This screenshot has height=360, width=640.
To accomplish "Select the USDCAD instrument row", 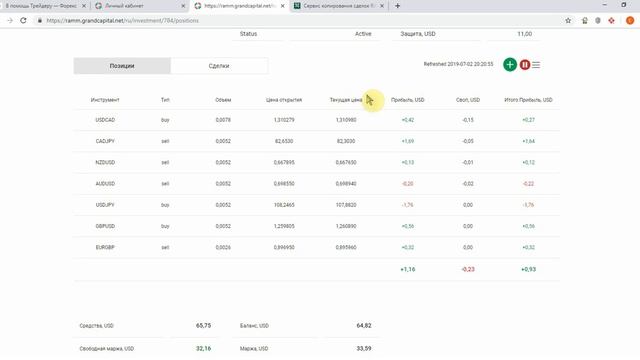I will tap(316, 120).
